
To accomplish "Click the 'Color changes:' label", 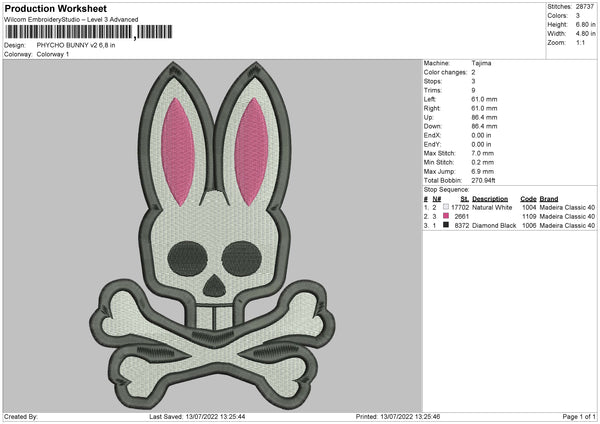I will coord(445,72).
